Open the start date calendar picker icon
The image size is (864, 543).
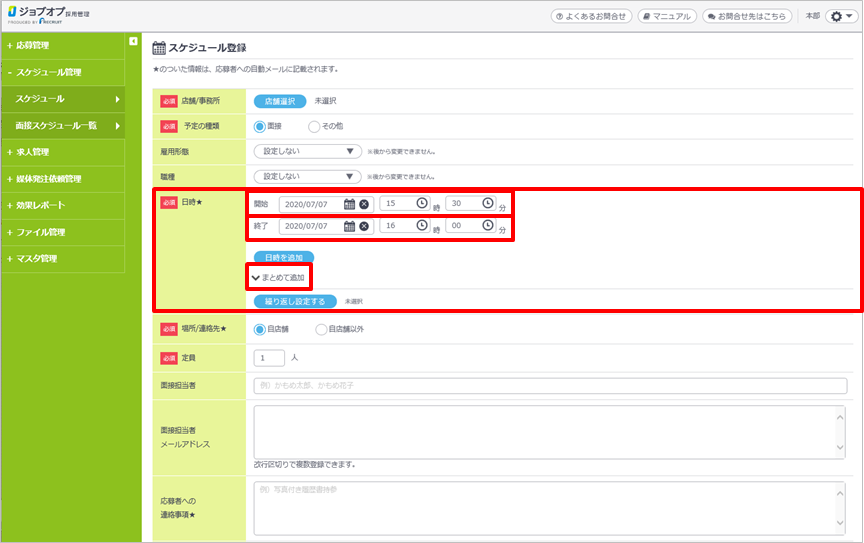349,203
